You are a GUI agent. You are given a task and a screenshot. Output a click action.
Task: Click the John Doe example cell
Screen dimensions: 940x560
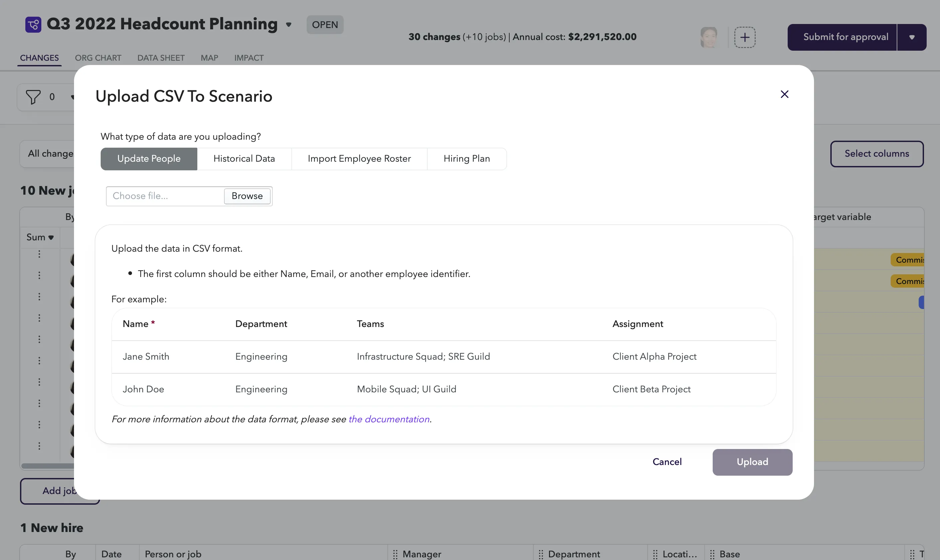point(143,389)
